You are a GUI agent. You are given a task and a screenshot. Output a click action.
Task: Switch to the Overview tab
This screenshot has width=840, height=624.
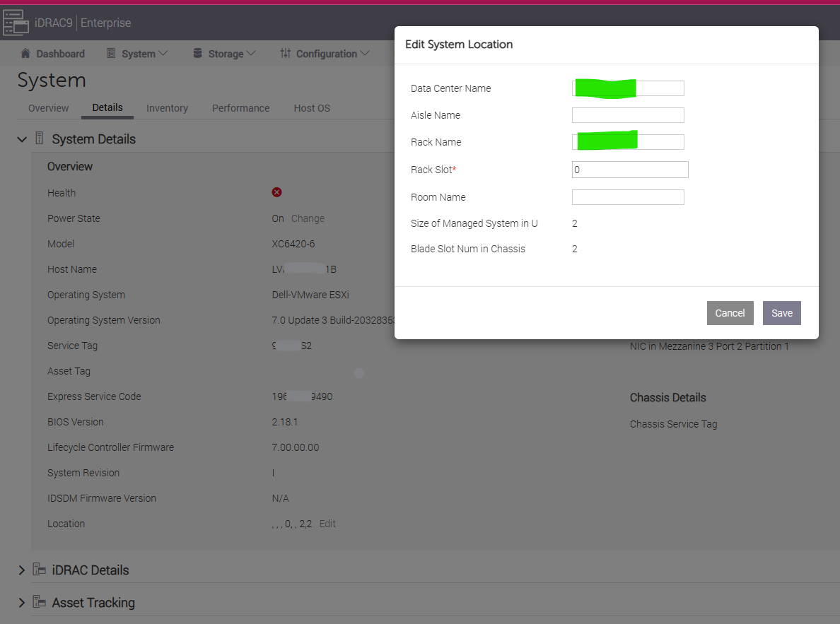pos(48,107)
